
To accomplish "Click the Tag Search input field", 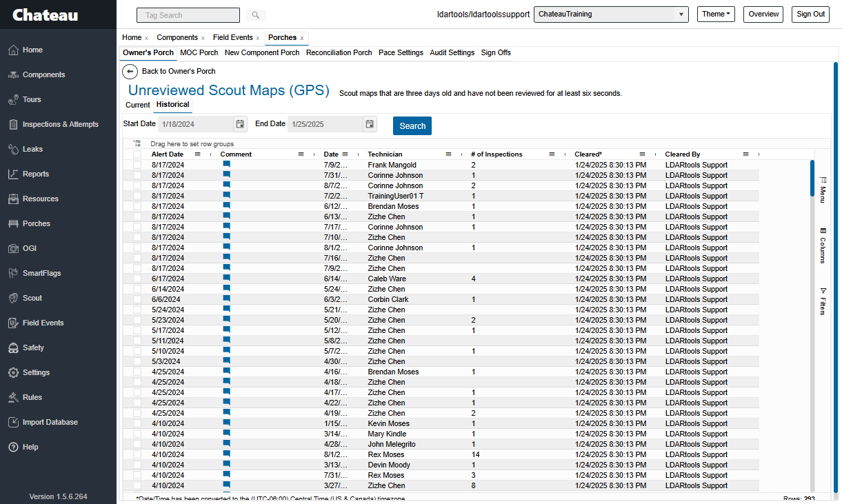I will pos(188,15).
